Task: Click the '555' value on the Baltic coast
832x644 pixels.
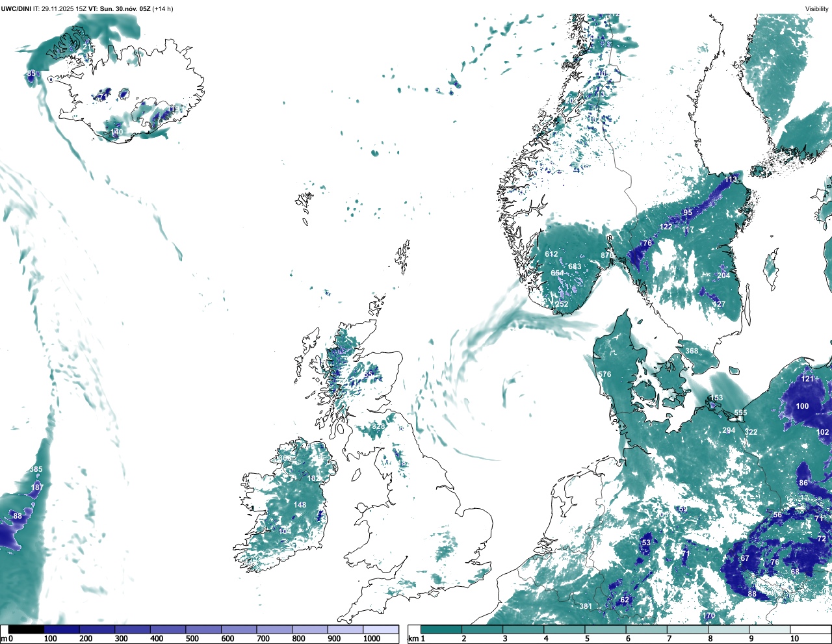Action: 740,413
